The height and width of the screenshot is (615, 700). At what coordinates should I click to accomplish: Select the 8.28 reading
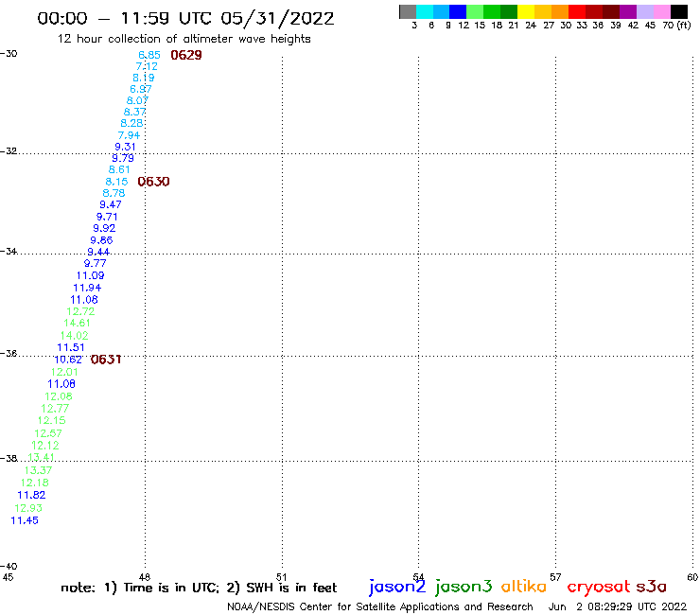click(131, 123)
